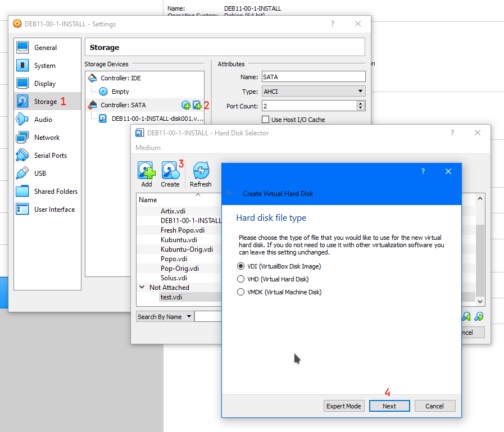Open Network settings category
The image size is (504, 432).
point(47,138)
